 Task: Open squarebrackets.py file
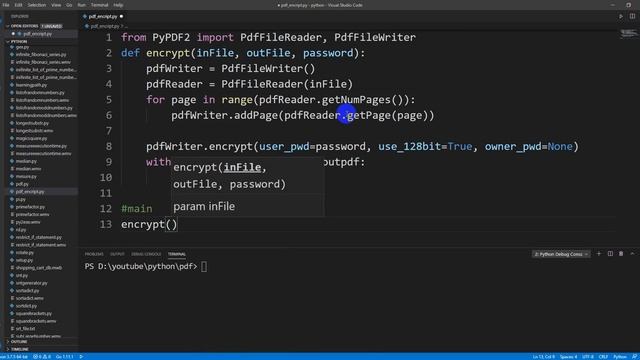34,313
